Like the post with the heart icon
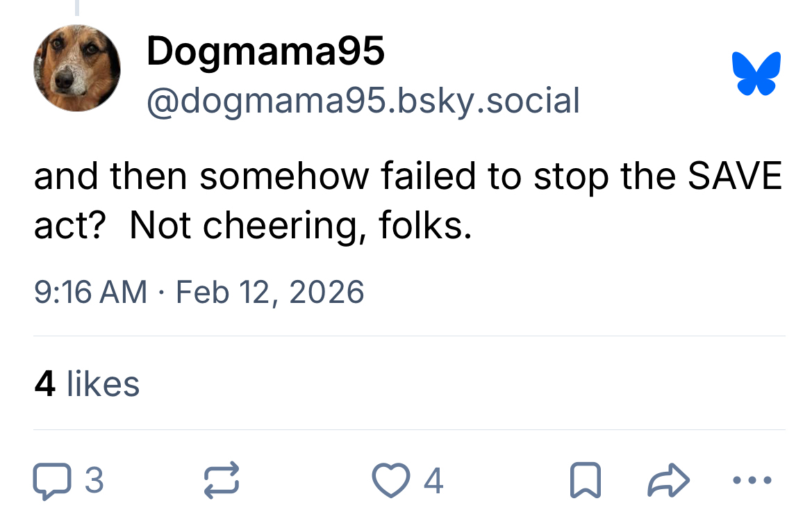 (391, 480)
